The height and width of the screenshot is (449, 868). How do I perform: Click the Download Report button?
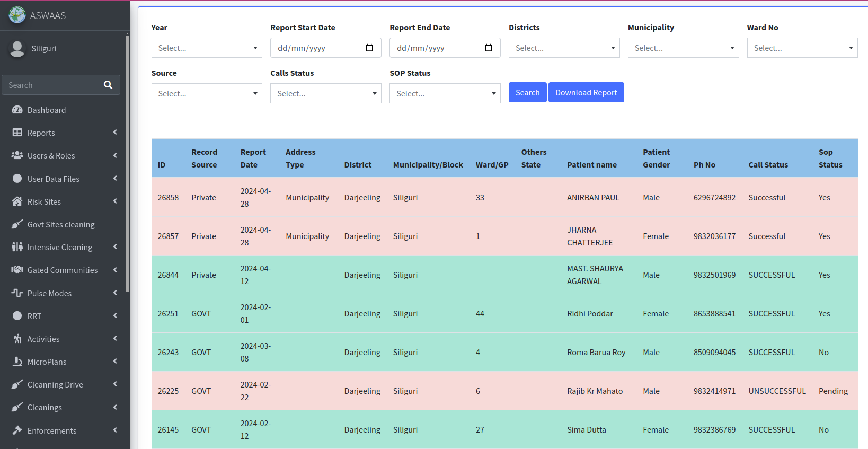tap(586, 92)
